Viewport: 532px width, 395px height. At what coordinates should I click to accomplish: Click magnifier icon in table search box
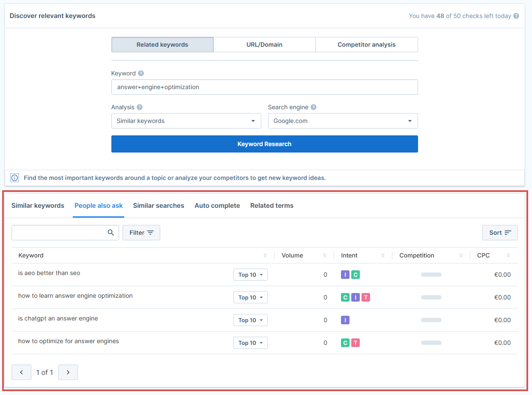pos(111,233)
